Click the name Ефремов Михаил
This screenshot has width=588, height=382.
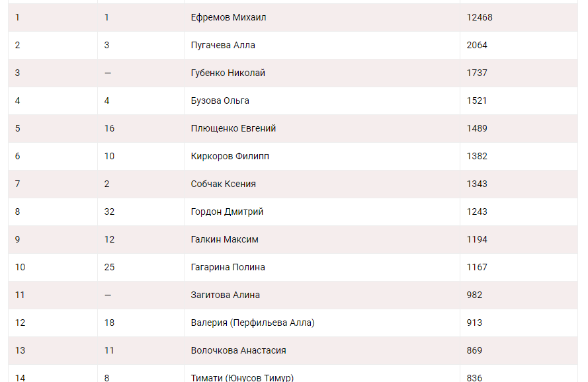pyautogui.click(x=228, y=17)
